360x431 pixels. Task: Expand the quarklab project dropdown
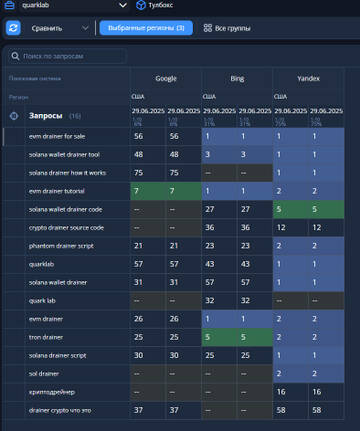123,5
